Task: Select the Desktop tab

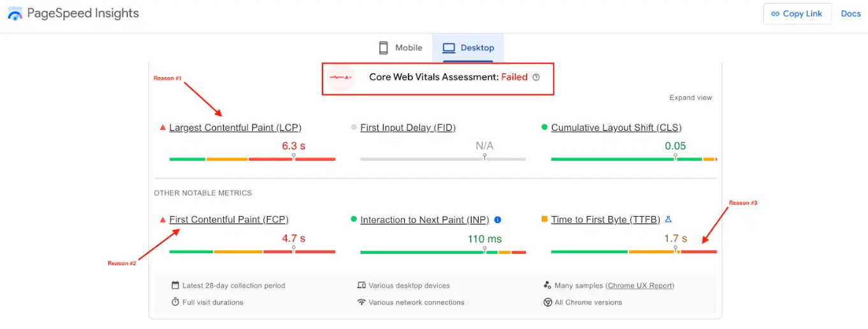Action: pyautogui.click(x=468, y=48)
